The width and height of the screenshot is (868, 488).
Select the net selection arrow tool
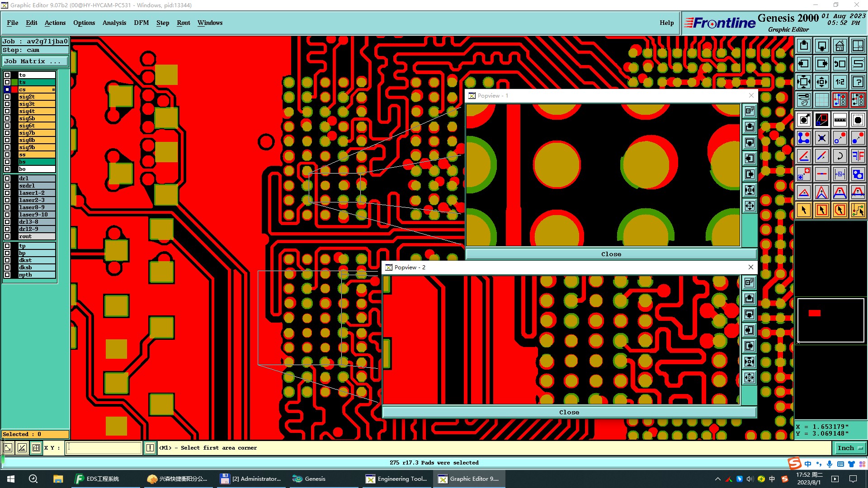858,210
